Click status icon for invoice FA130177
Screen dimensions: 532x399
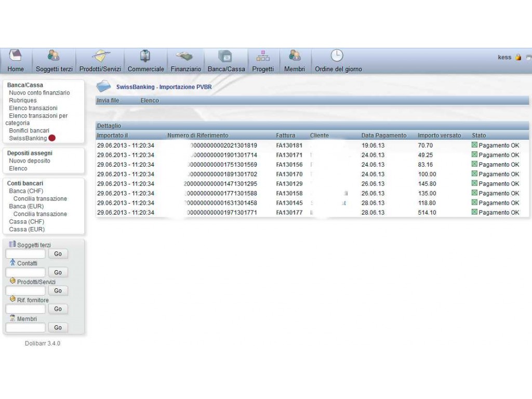click(474, 212)
